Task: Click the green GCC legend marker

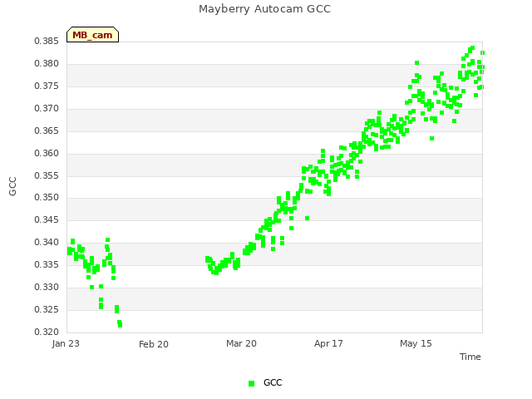Action: coord(251,383)
